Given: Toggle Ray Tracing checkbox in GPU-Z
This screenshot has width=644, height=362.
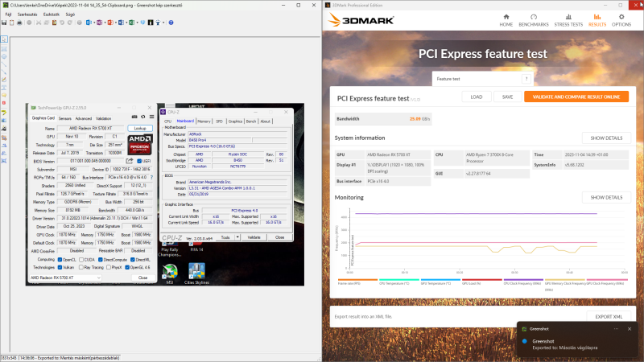Looking at the screenshot, I should pyautogui.click(x=81, y=268).
